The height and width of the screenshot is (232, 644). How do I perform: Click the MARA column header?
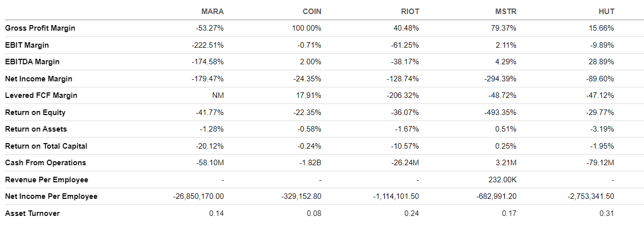[212, 12]
